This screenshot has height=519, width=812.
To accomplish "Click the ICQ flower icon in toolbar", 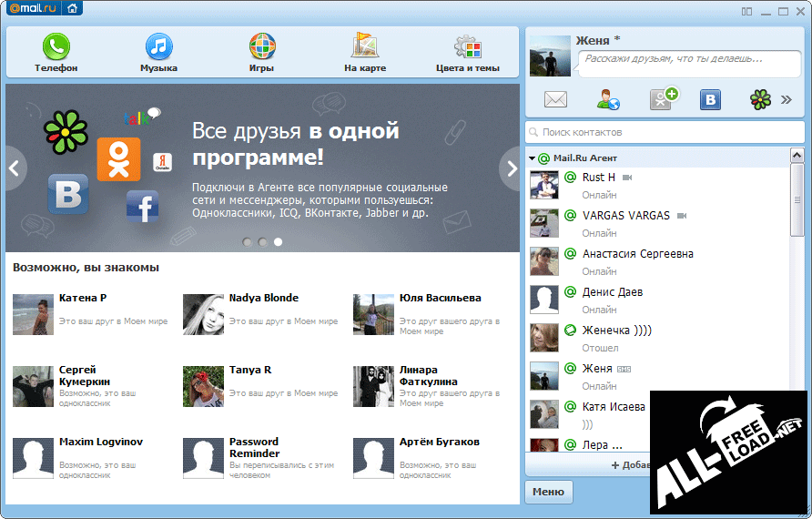I will [760, 99].
